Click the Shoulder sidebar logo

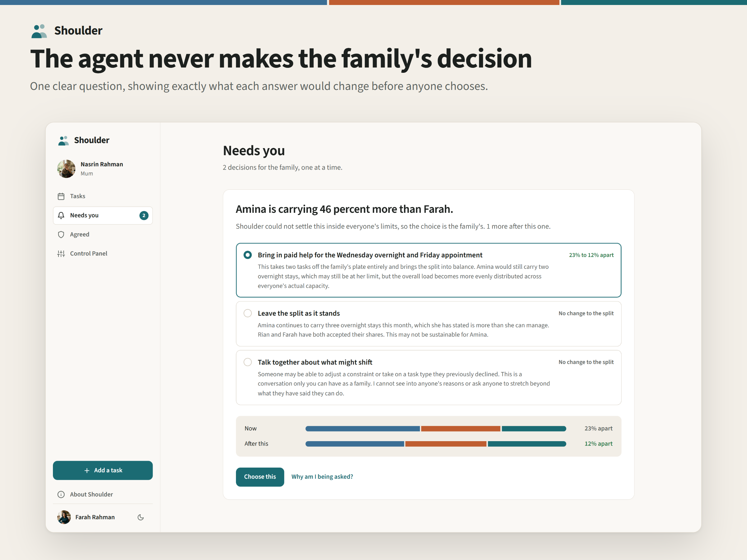coord(83,140)
